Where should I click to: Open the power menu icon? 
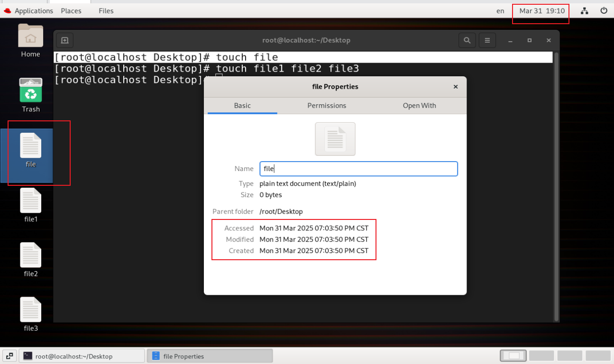[604, 10]
